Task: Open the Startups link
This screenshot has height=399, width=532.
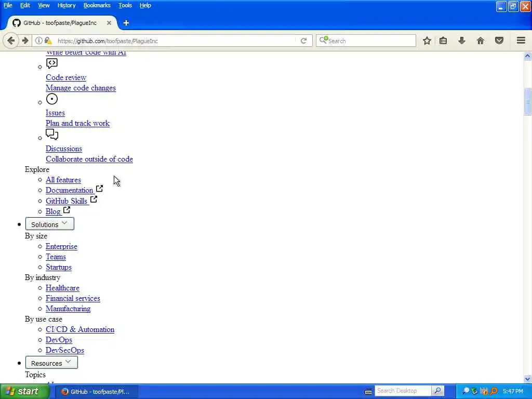Action: [59, 267]
